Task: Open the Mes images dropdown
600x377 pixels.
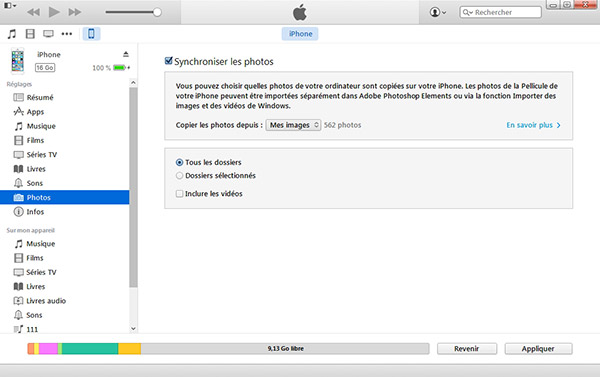Action: click(293, 125)
